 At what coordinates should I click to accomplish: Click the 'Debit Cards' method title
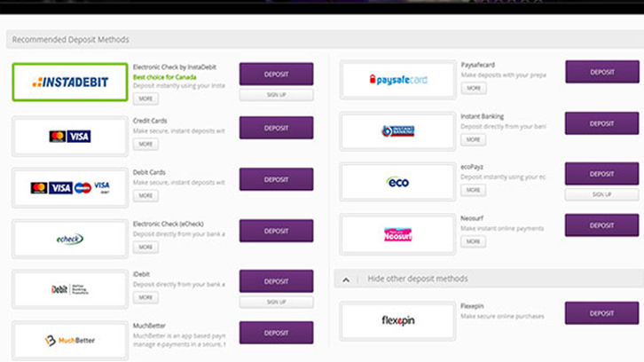click(x=149, y=172)
